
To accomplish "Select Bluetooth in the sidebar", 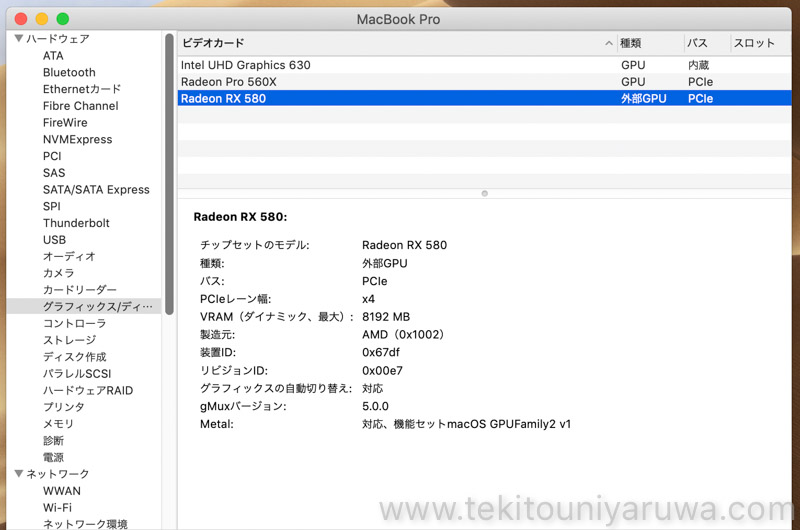I will point(69,72).
